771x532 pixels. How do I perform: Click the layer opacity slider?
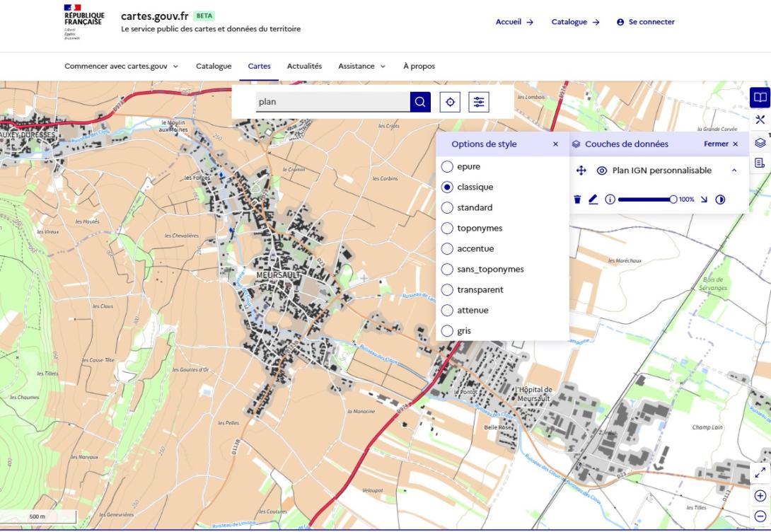point(645,199)
